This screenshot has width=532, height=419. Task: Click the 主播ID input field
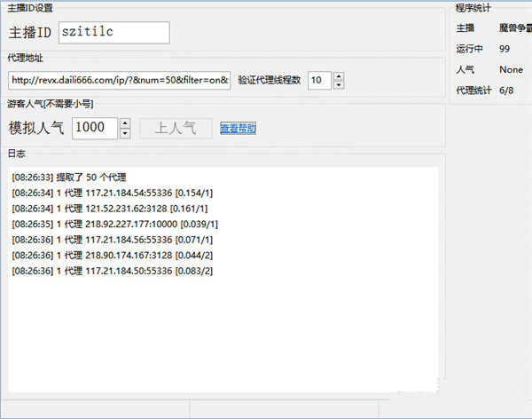(113, 33)
